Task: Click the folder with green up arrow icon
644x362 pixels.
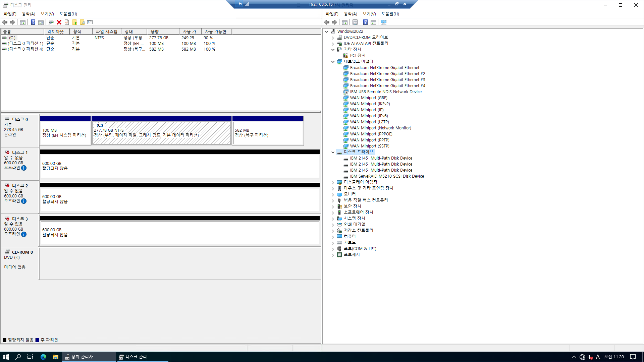Action: pyautogui.click(x=74, y=22)
